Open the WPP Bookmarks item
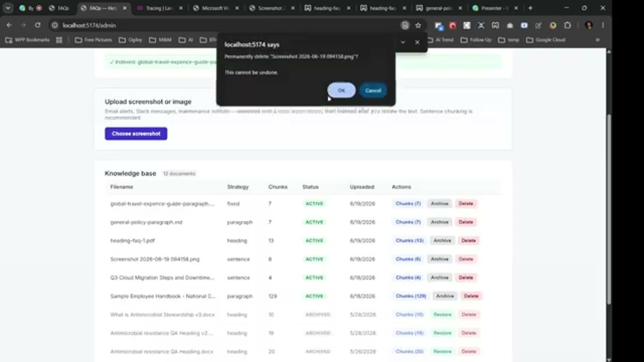Screen dimensions: 644x362 28,40
